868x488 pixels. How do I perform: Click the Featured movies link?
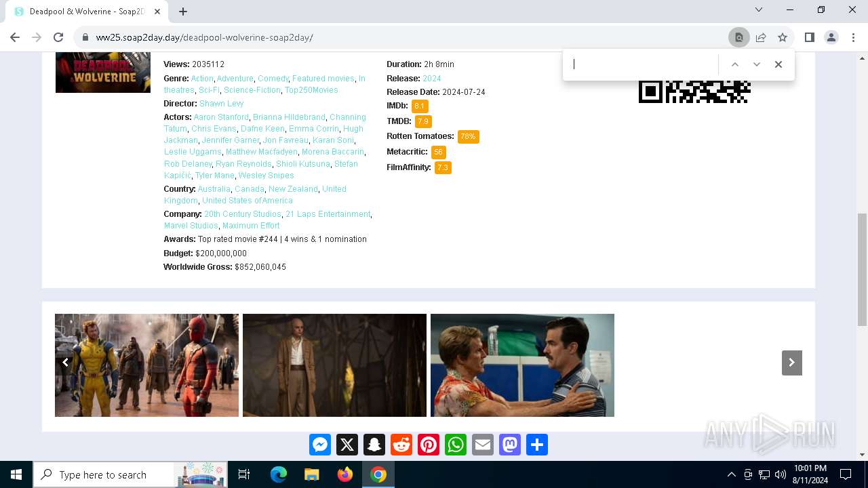click(323, 79)
